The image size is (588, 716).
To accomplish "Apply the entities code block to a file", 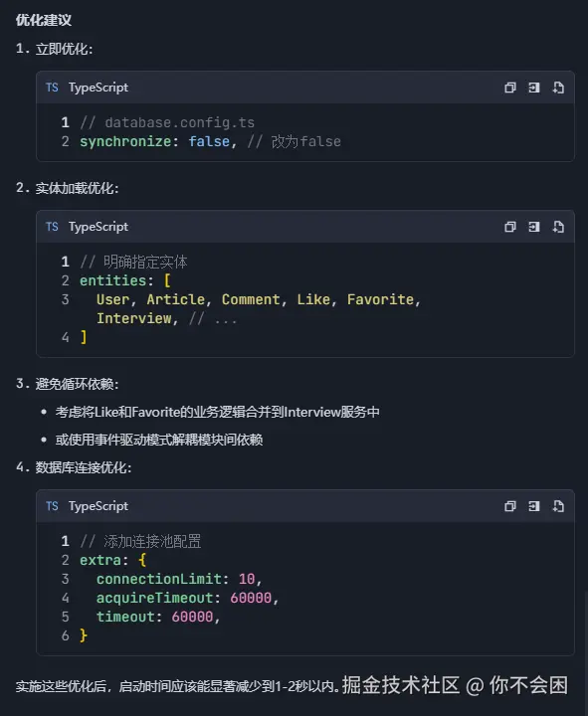I will point(558,227).
